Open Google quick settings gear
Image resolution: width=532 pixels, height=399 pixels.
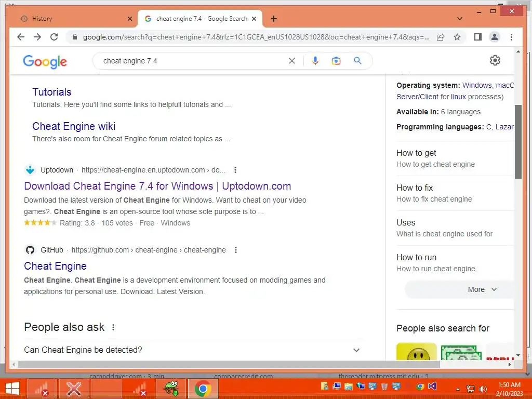pyautogui.click(x=495, y=60)
